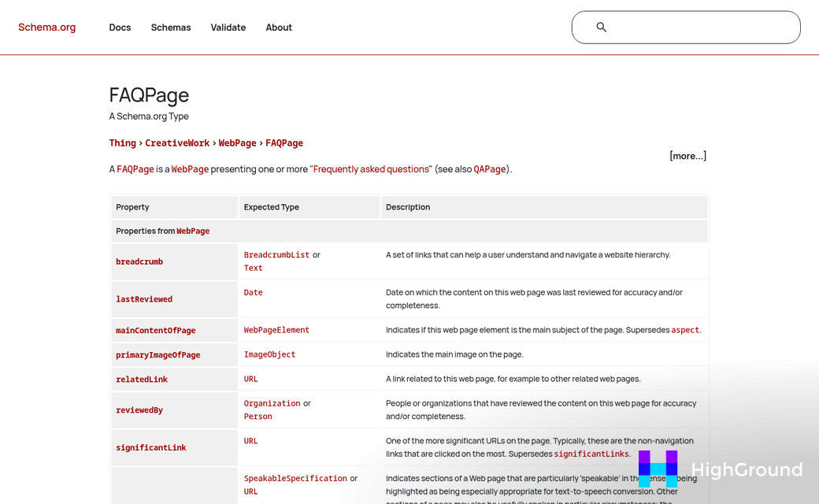Open the ImageObject type link

pyautogui.click(x=269, y=354)
